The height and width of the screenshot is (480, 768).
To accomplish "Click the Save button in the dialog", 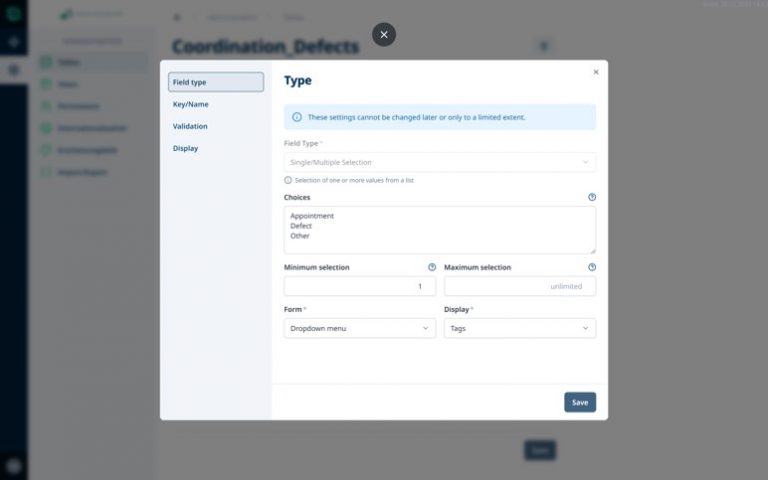I will coord(580,402).
